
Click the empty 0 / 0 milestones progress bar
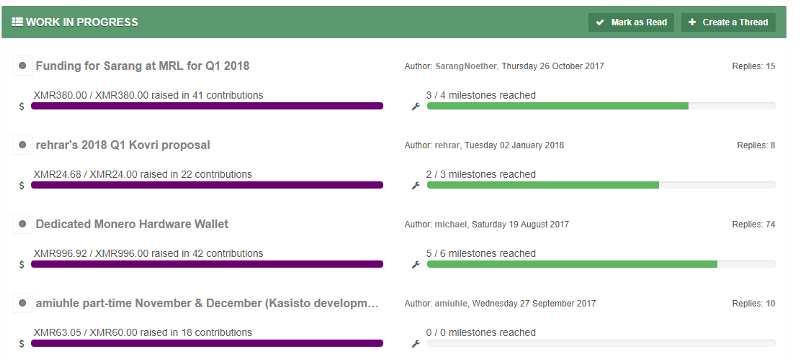(x=601, y=343)
